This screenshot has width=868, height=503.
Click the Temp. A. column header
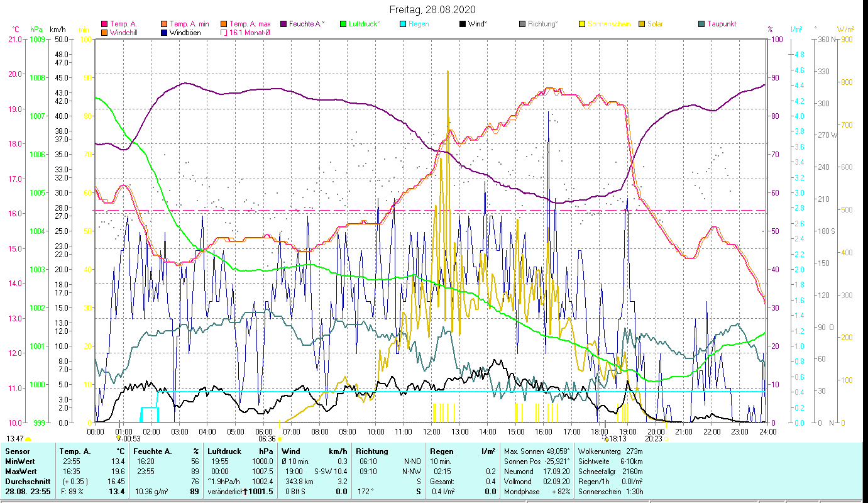[x=75, y=451]
